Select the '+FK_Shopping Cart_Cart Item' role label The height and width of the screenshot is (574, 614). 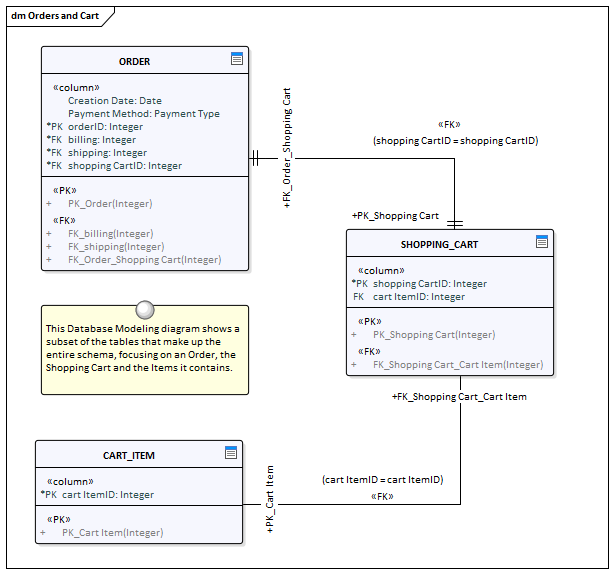(x=458, y=396)
